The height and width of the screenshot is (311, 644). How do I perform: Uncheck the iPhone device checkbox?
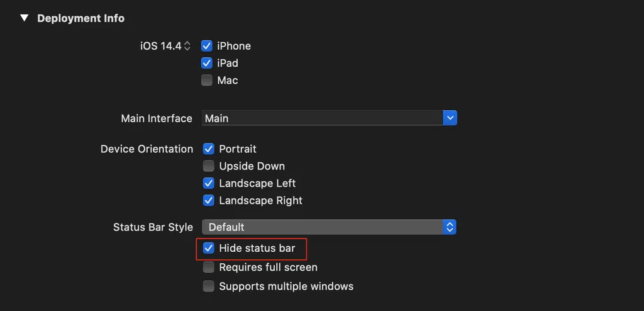click(206, 46)
